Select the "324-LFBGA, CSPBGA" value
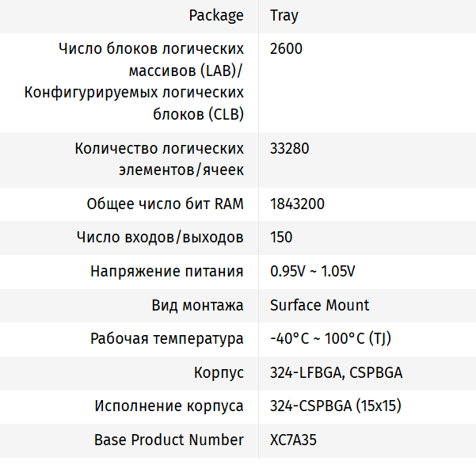The image size is (476, 465). (330, 372)
